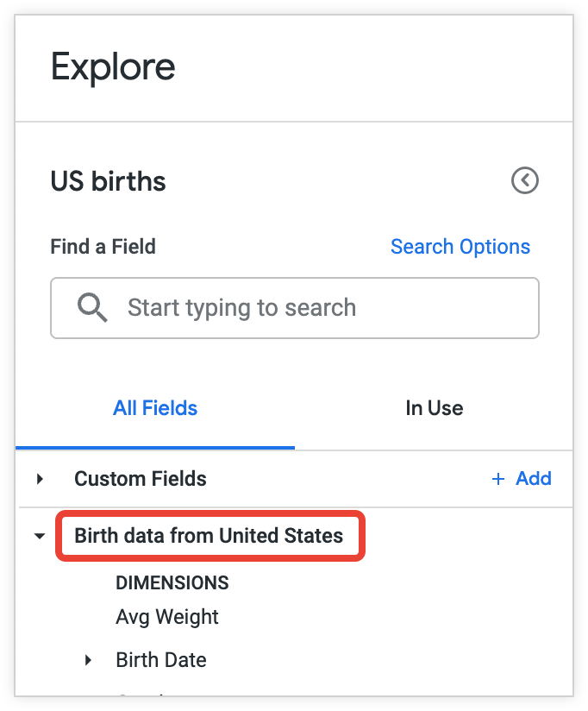Select the Custom Fields label
This screenshot has width=588, height=711.
coord(141,479)
